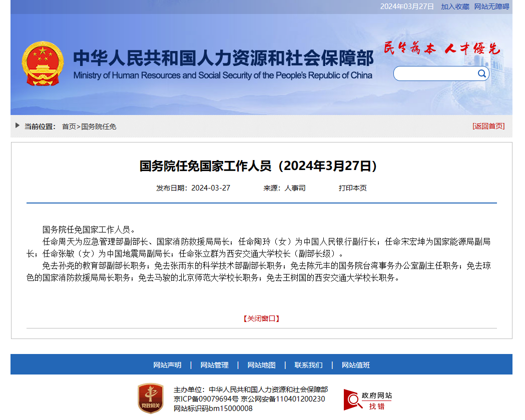Click the 京ICP备09079694号 registration link

pyautogui.click(x=206, y=399)
